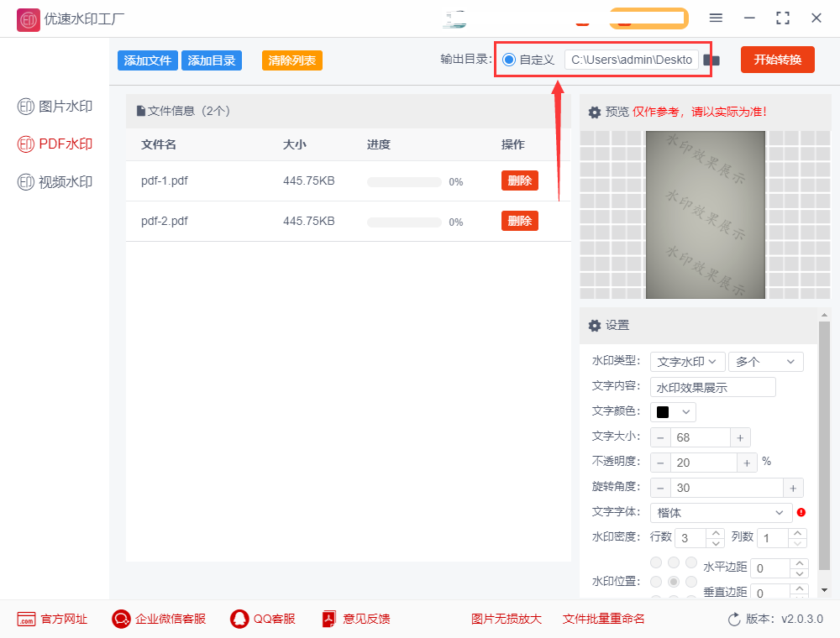840x638 pixels.
Task: Select the center watermark position radio
Action: tap(674, 582)
